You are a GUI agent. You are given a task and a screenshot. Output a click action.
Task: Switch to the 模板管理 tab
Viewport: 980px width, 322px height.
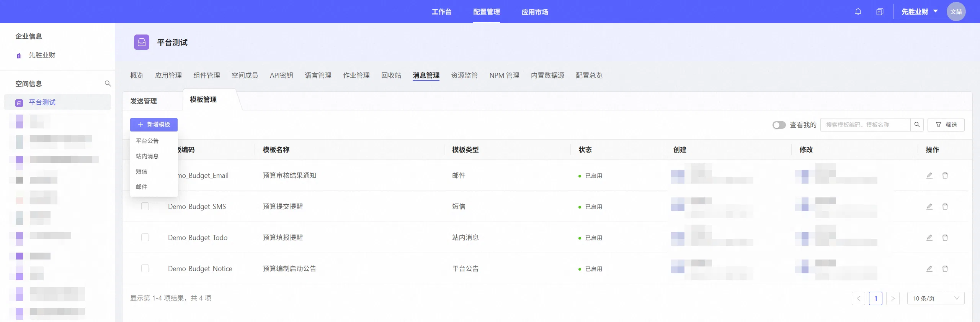point(203,100)
